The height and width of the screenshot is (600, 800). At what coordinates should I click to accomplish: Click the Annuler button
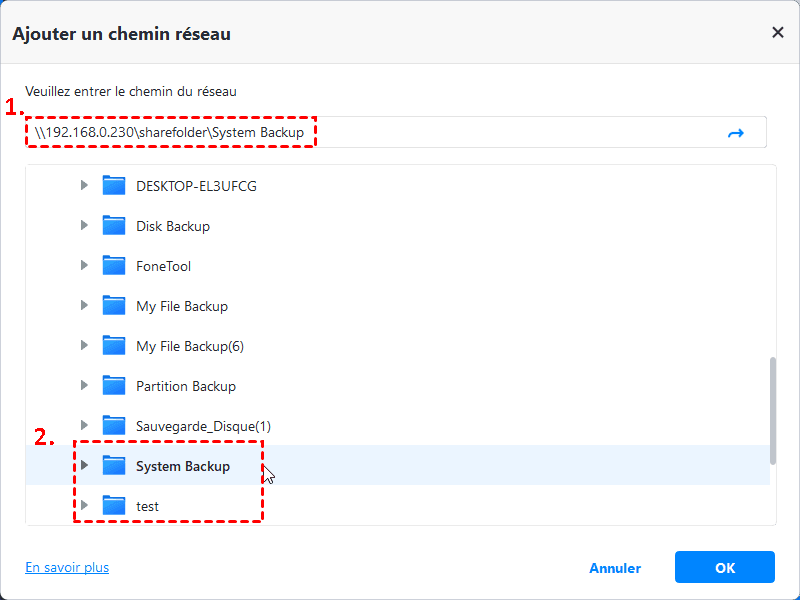(x=615, y=568)
